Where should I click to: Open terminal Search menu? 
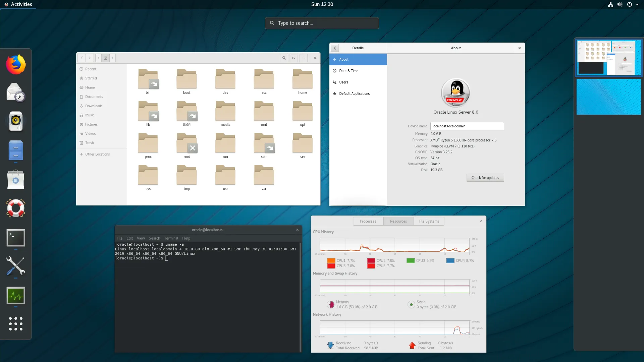click(155, 238)
